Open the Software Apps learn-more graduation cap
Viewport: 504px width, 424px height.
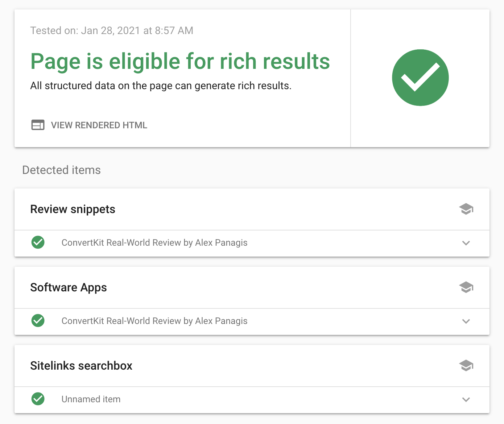(466, 287)
